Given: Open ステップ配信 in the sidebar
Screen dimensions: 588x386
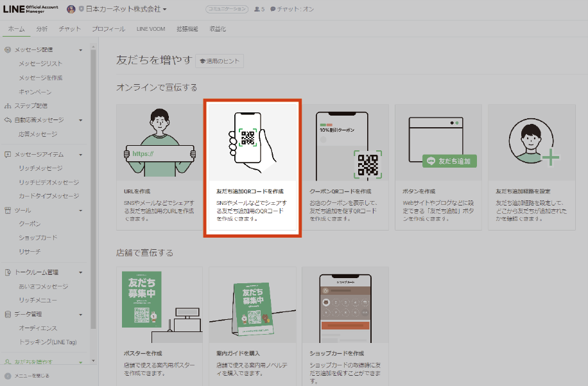Looking at the screenshot, I should pyautogui.click(x=31, y=106).
